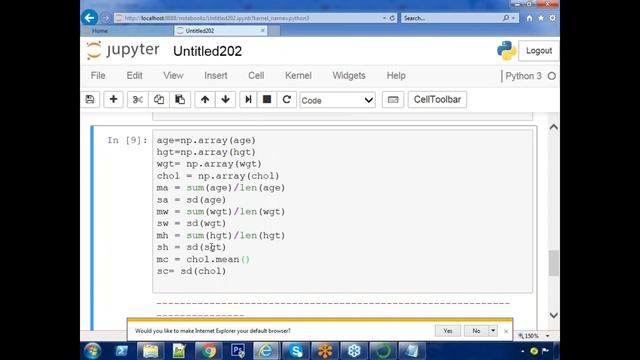The height and width of the screenshot is (360, 640).
Task: Open the Widgets menu
Action: tap(349, 76)
